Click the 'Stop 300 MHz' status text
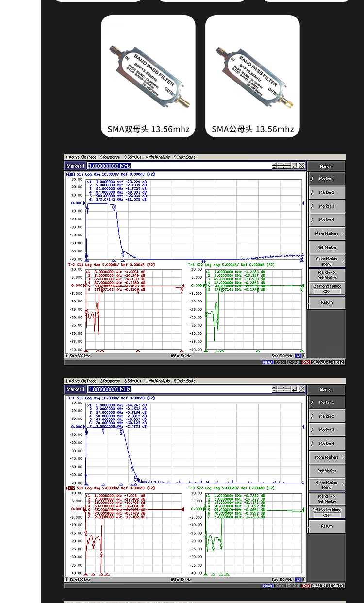The height and width of the screenshot is (603, 364). coord(282,579)
